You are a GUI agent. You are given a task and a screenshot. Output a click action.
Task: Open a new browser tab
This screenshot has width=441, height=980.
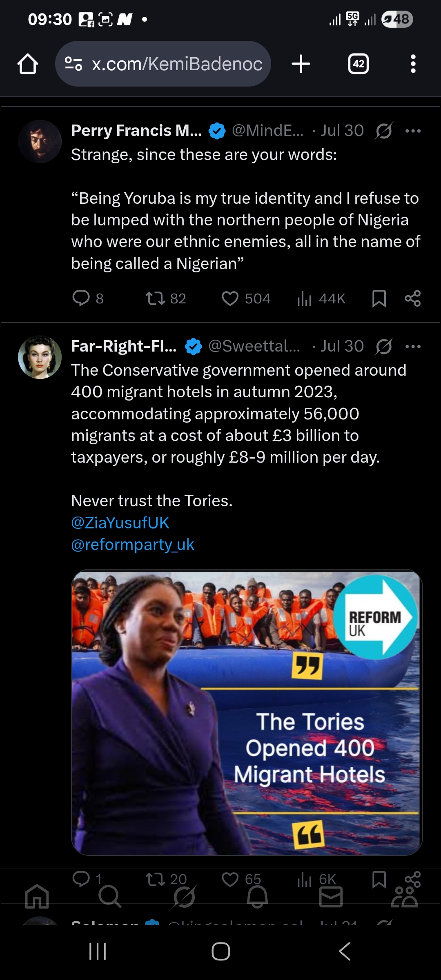coord(301,64)
